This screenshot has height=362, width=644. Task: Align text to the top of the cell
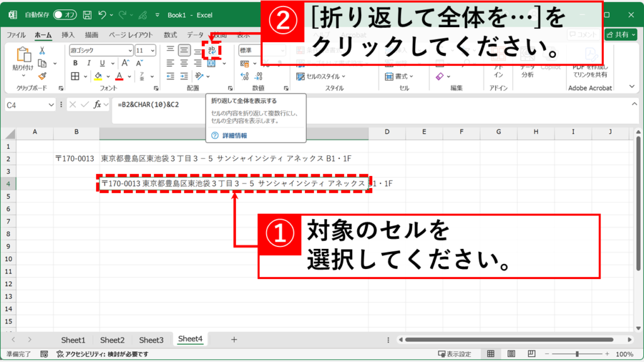pos(170,50)
